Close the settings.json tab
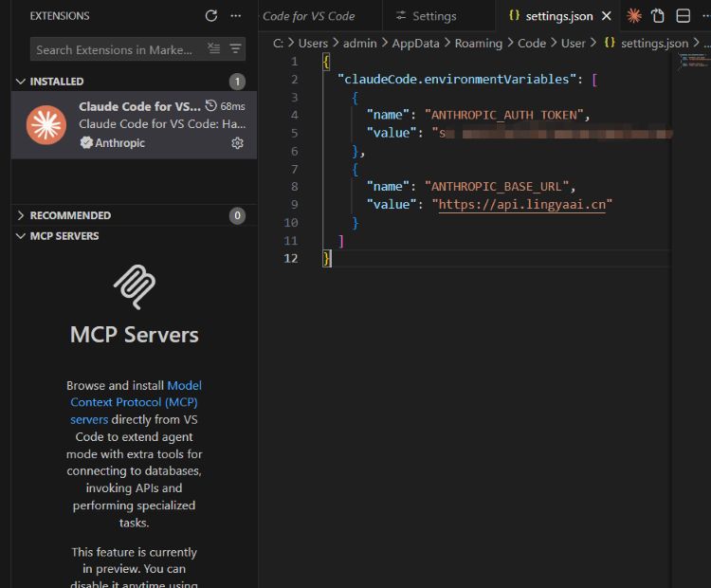 pyautogui.click(x=607, y=16)
